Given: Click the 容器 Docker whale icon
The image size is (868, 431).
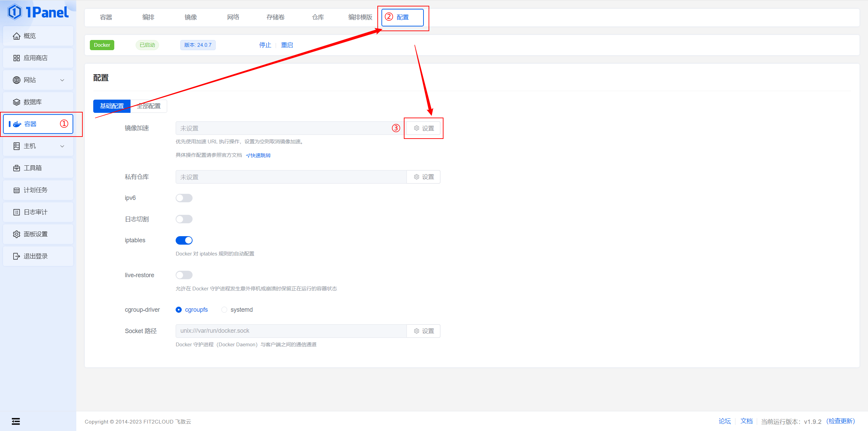Looking at the screenshot, I should tap(17, 124).
